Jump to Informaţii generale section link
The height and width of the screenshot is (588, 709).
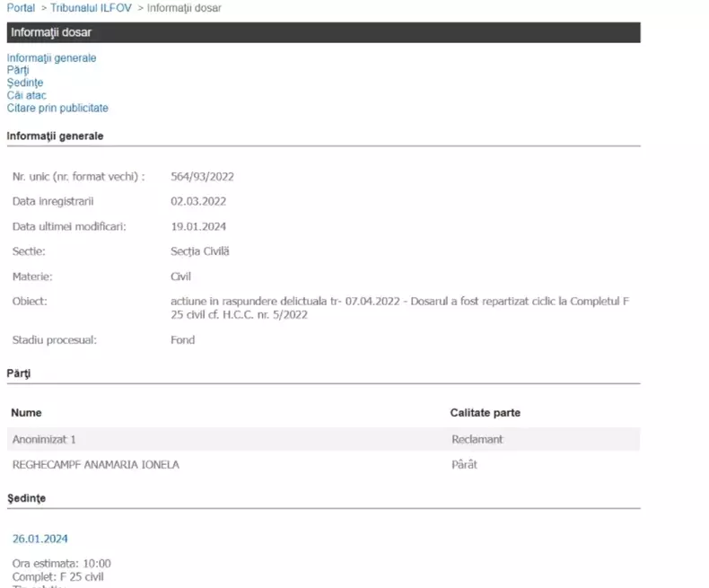51,57
